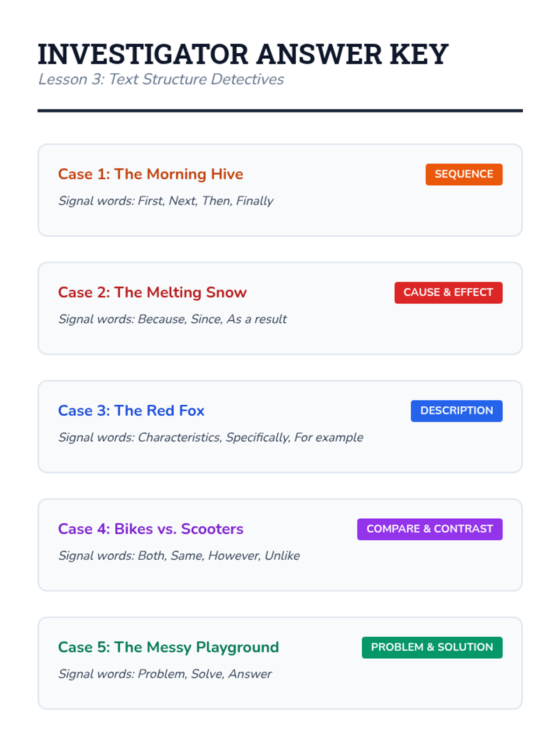Open Case 4: Bikes vs. Scooters heading
Image resolution: width=560 pixels, height=747 pixels.
point(151,529)
